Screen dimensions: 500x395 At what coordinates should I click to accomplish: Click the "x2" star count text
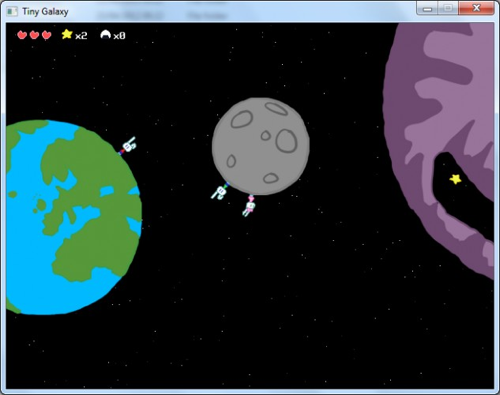point(81,36)
